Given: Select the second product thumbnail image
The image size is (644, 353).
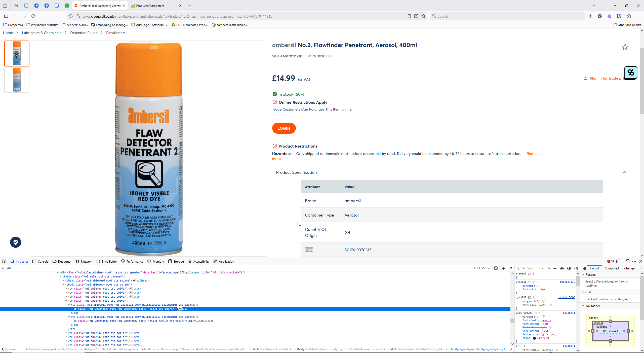Looking at the screenshot, I should 17,80.
